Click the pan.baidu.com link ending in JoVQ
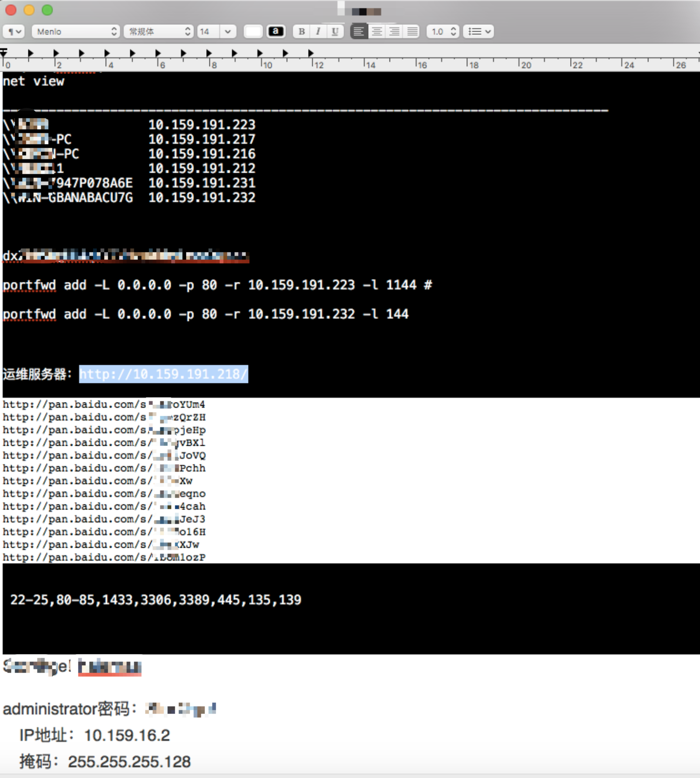The image size is (700, 778). [104, 456]
